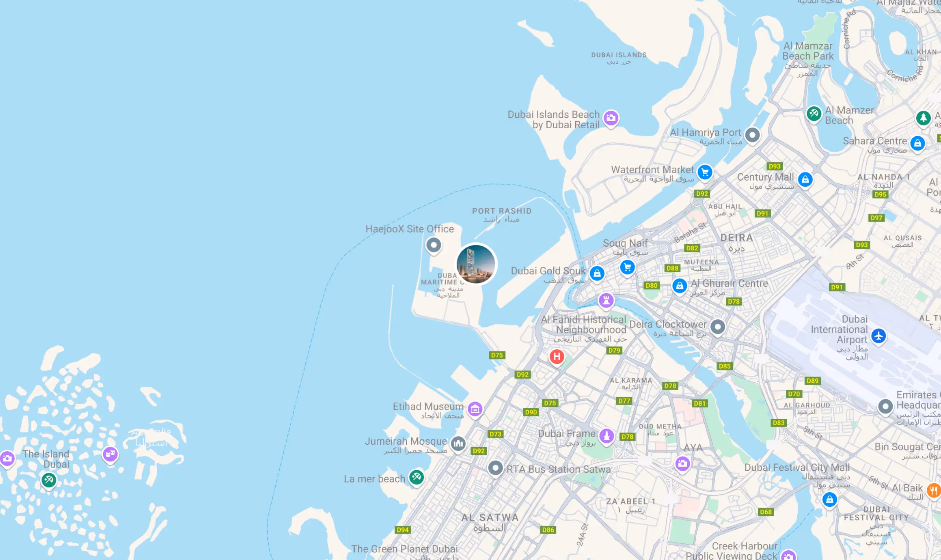Click the Dubai International Airport plane icon
Image resolution: width=941 pixels, height=560 pixels.
[x=879, y=336]
